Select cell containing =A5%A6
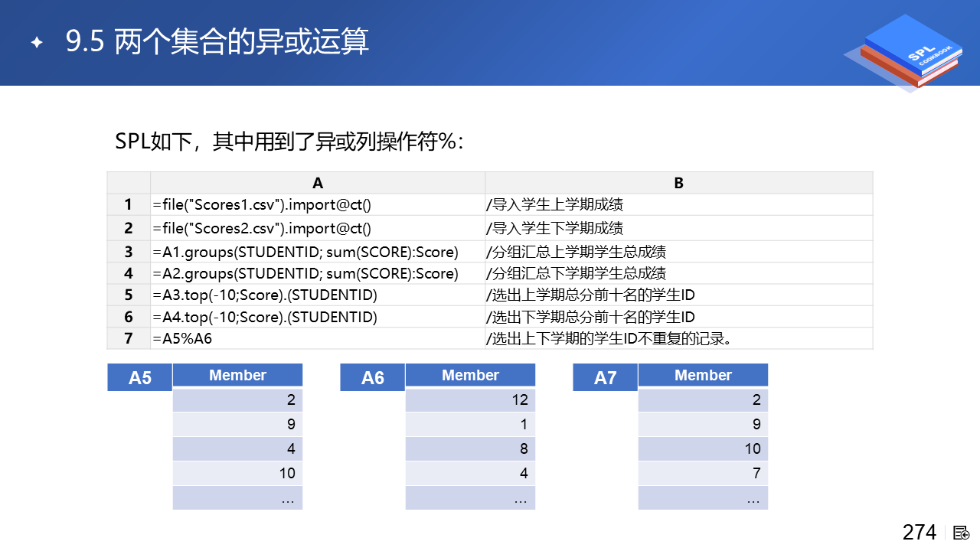The image size is (980, 551). (318, 338)
